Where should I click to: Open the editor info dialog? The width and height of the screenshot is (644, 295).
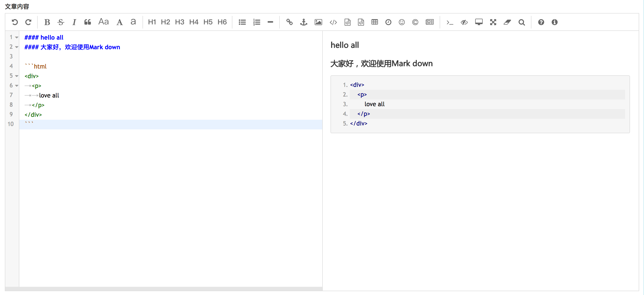pos(554,22)
